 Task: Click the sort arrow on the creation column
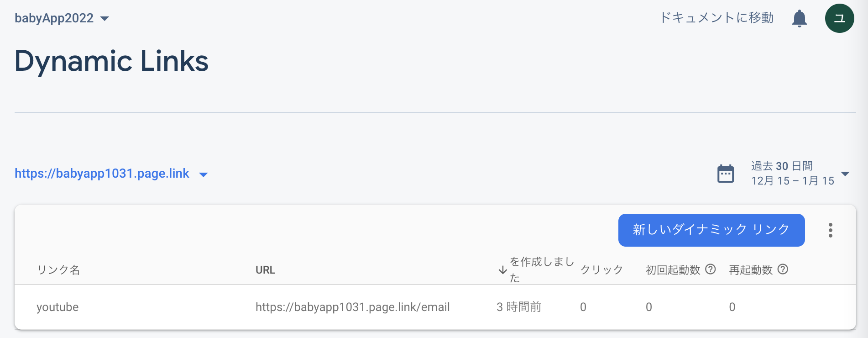[503, 269]
